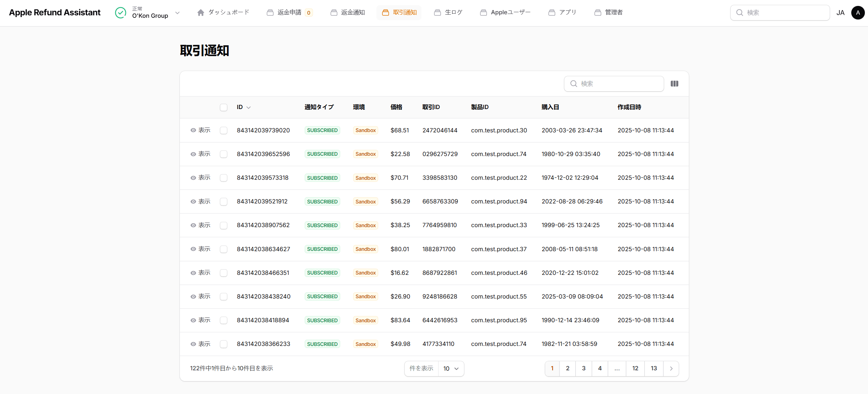The width and height of the screenshot is (868, 394).
Task: Sort by the ID column chevron
Action: [249, 108]
